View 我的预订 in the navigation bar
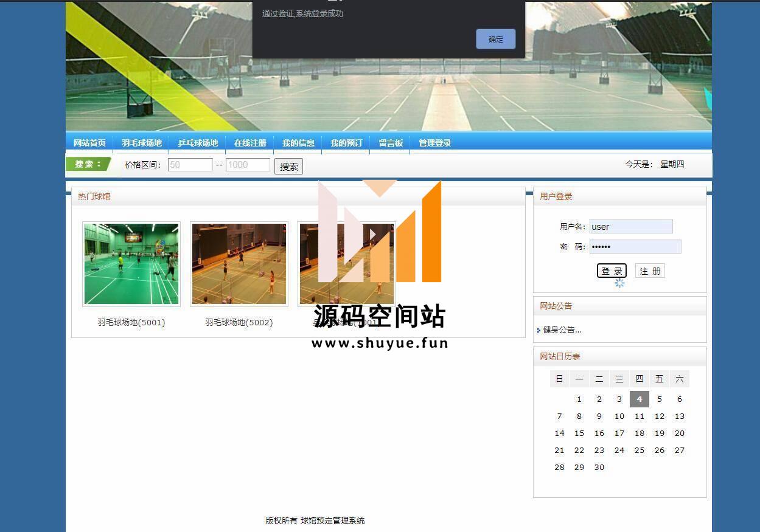Screen dimensions: 760x532 pyautogui.click(x=346, y=143)
